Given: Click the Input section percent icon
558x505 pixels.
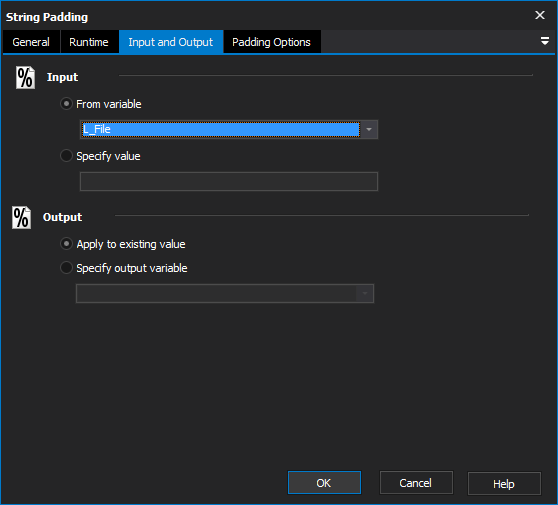Looking at the screenshot, I should pyautogui.click(x=25, y=78).
